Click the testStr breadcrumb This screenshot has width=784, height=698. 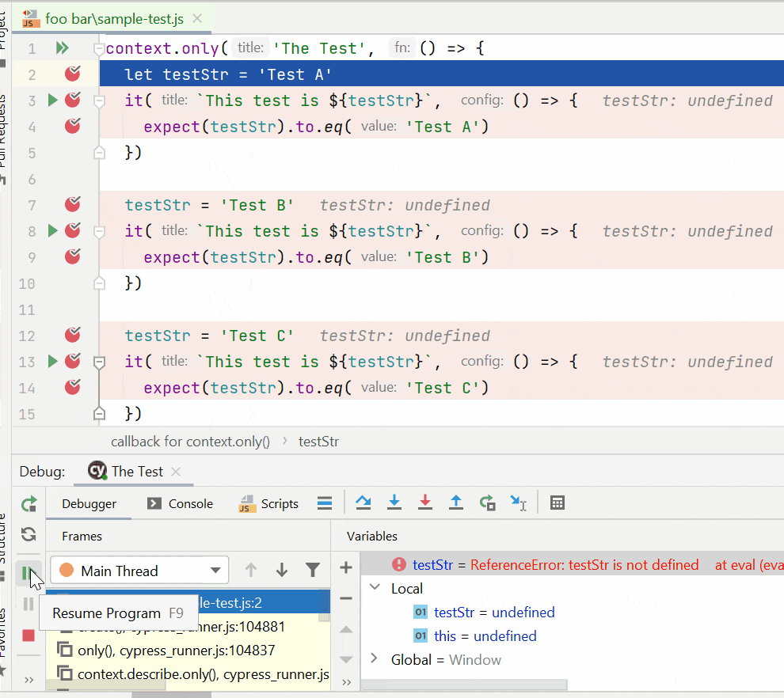pos(318,442)
